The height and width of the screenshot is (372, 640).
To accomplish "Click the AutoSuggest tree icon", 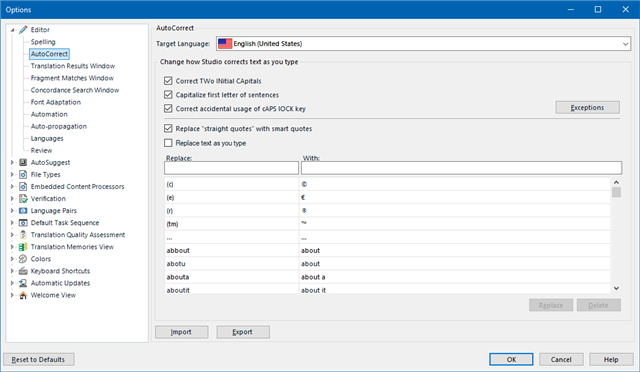I will tap(23, 163).
